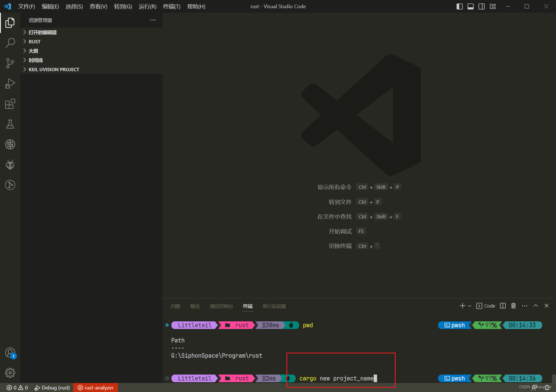The width and height of the screenshot is (556, 392).
Task: Switch to 串行监视器 panel tab
Action: pyautogui.click(x=274, y=306)
